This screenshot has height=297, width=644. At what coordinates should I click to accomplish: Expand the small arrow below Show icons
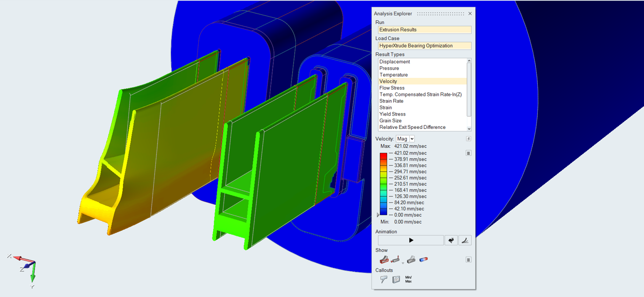[403, 263]
